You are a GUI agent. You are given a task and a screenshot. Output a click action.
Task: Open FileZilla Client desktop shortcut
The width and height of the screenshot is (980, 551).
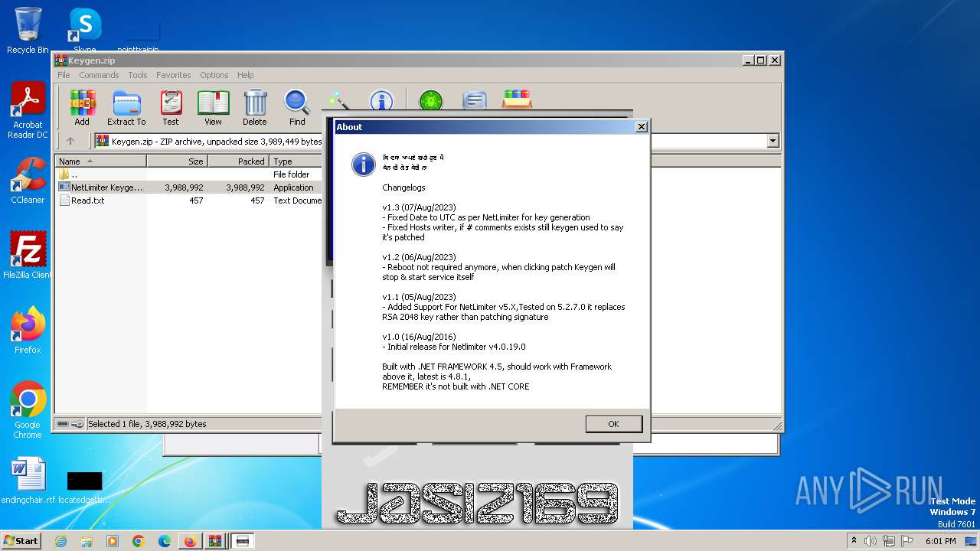[x=28, y=256]
